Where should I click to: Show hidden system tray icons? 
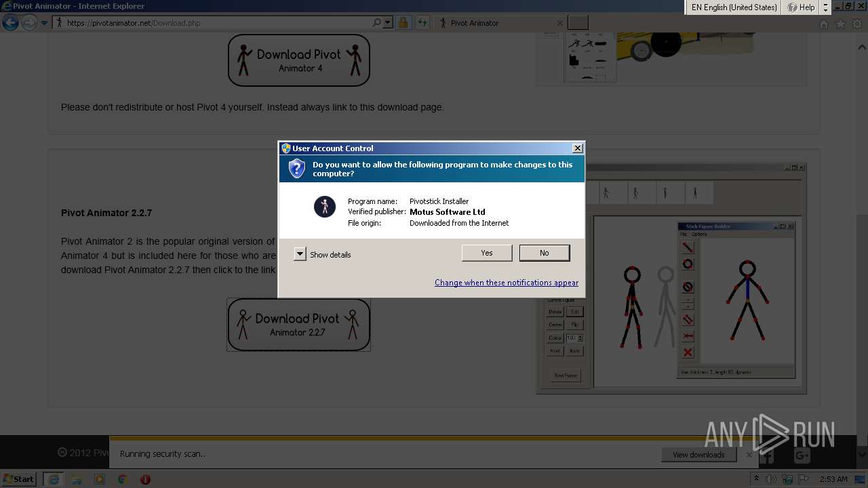tap(756, 479)
